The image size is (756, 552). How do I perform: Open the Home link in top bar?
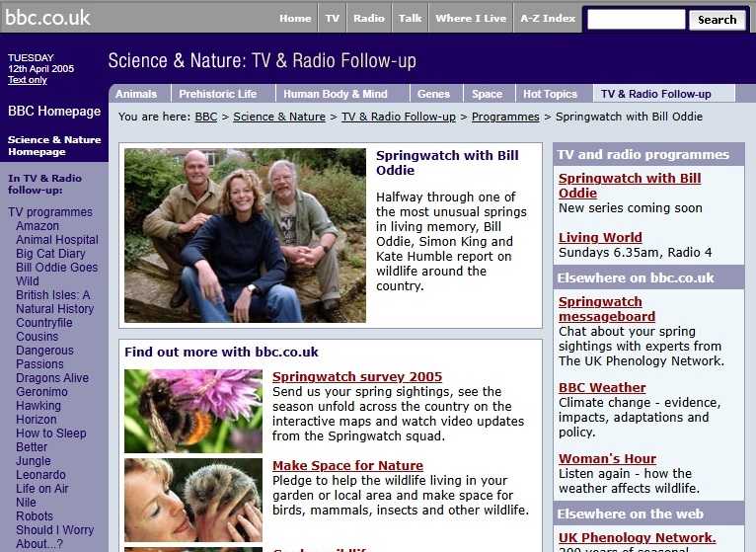(x=295, y=19)
